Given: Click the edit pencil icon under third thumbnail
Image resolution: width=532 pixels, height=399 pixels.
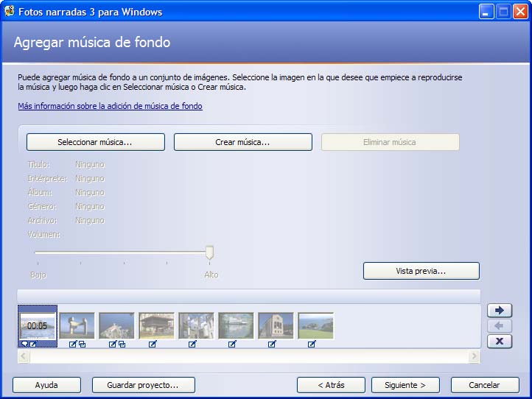Looking at the screenshot, I should point(113,344).
